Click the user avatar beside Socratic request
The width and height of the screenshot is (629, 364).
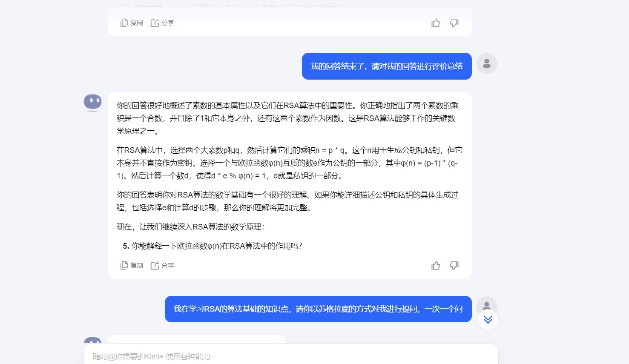click(487, 305)
